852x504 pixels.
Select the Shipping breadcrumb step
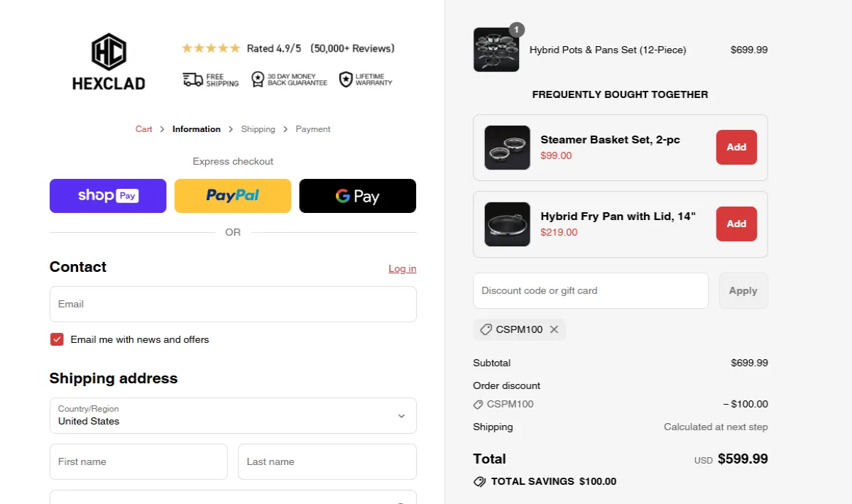coord(258,128)
